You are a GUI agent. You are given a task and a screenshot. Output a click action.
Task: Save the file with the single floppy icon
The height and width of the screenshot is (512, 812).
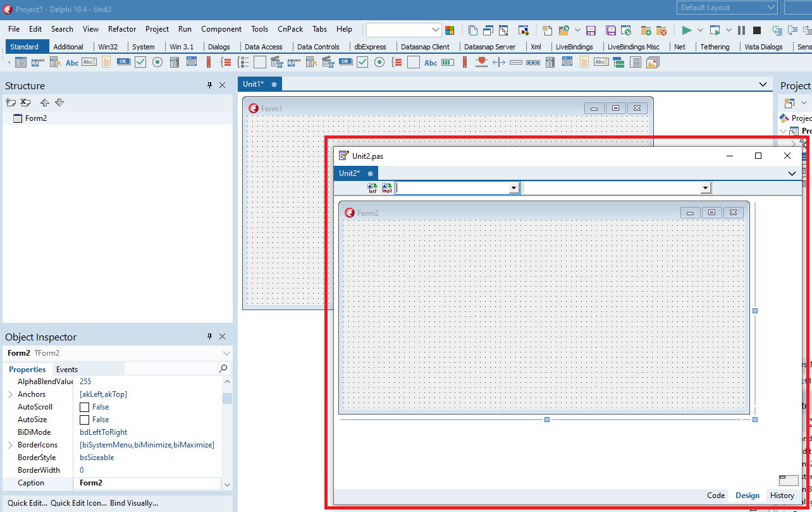point(591,30)
